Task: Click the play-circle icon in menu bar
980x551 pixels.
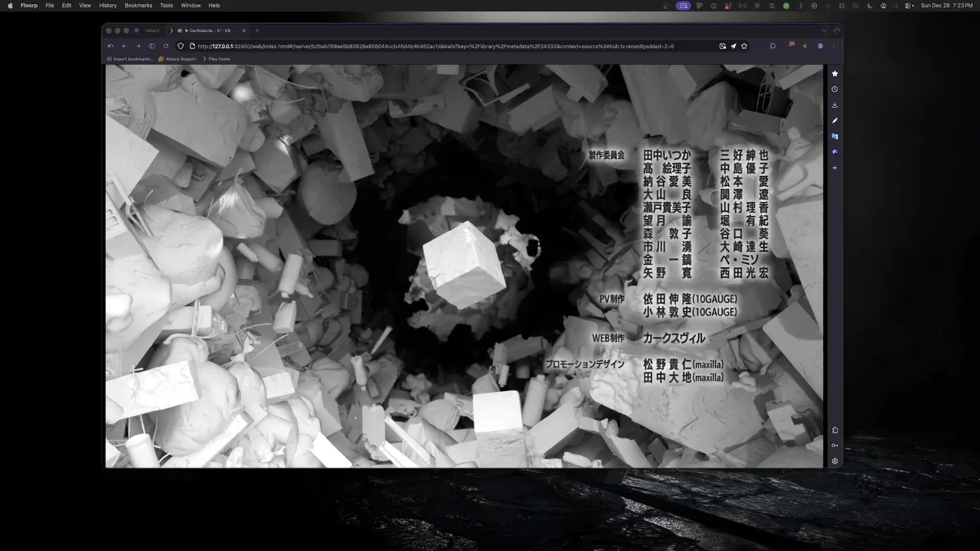Action: tap(814, 5)
